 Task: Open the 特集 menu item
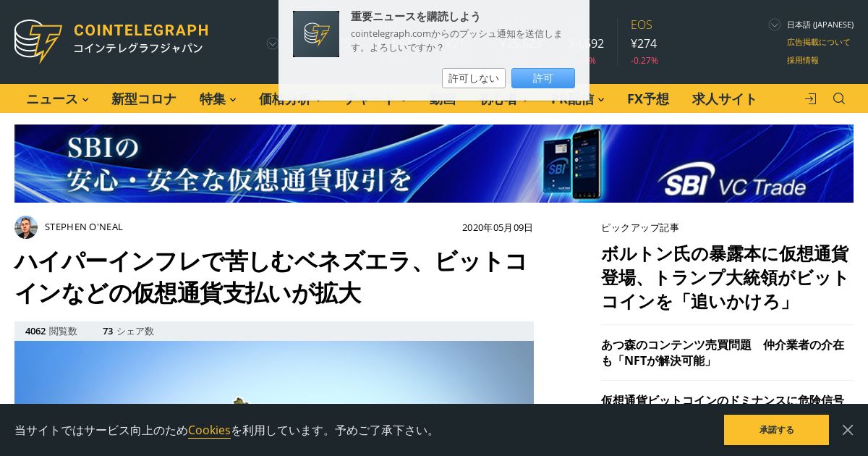coord(213,98)
